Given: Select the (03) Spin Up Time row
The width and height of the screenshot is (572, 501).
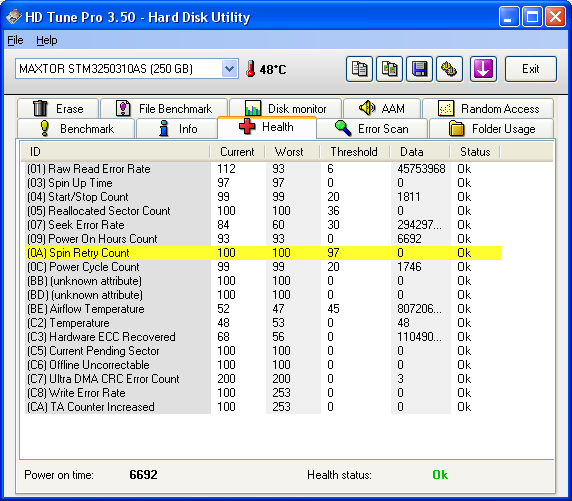Looking at the screenshot, I should (263, 183).
